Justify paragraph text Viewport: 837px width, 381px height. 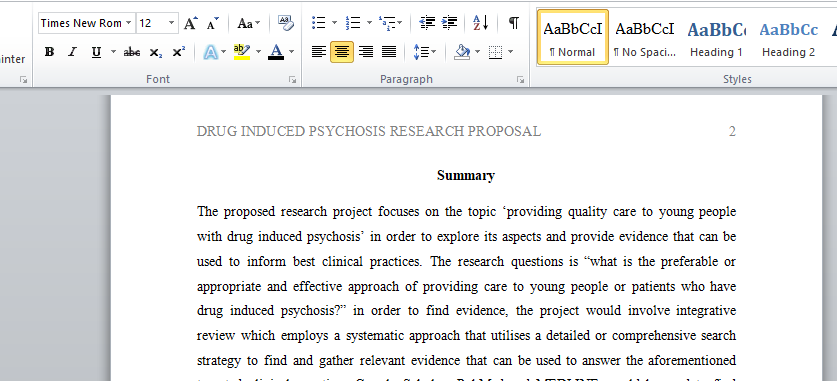pos(389,52)
